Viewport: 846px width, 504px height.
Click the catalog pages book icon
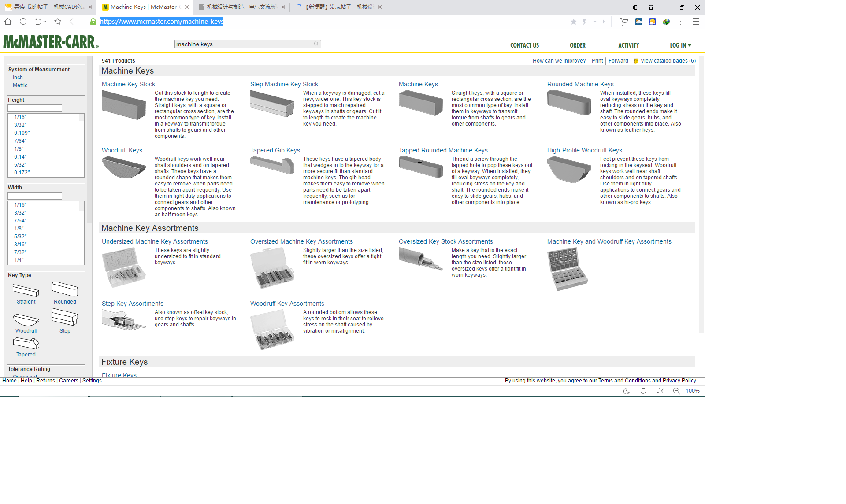coord(636,61)
